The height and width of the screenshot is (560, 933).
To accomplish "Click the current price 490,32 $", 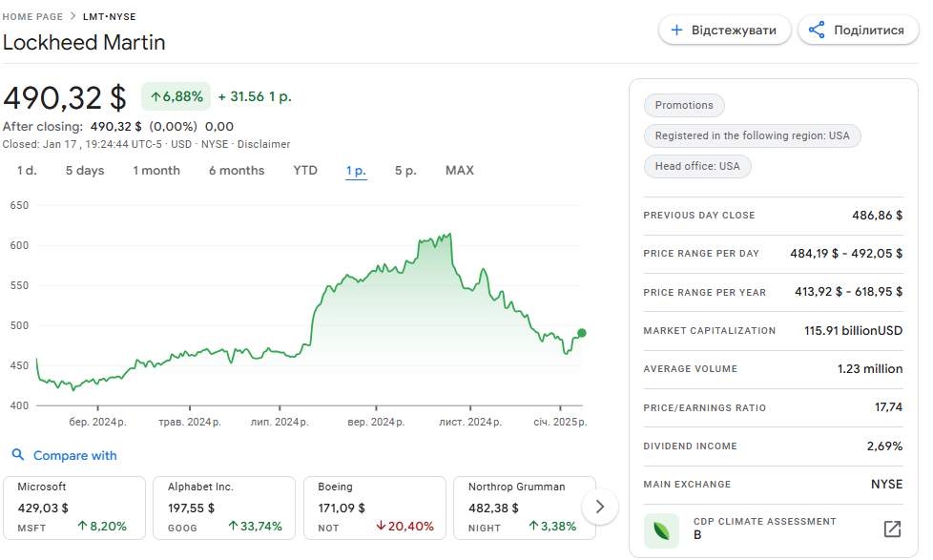I will tap(64, 97).
